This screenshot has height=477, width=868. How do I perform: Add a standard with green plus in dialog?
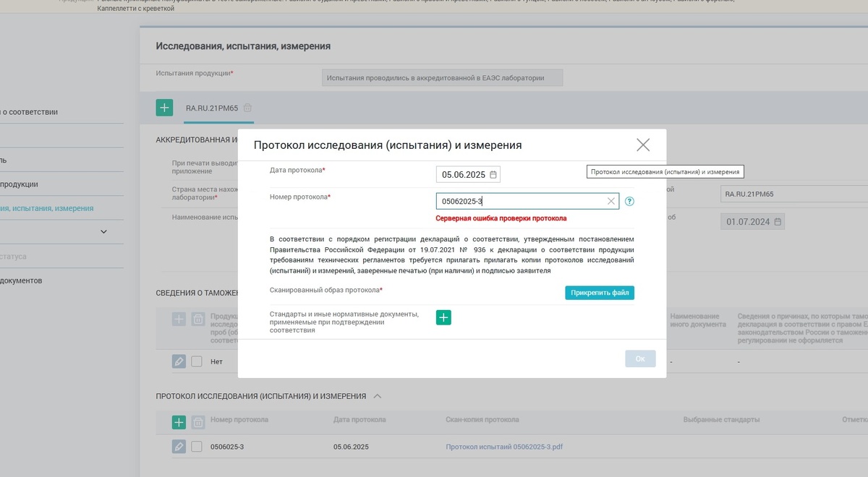tap(443, 317)
